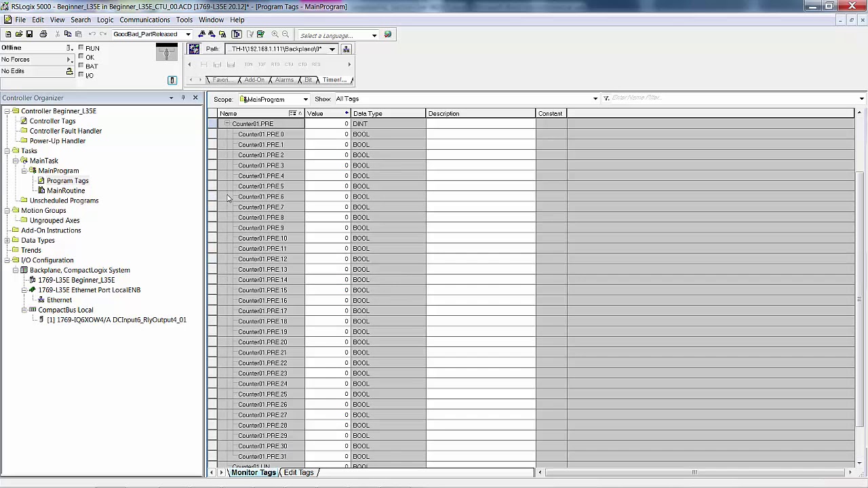The image size is (868, 488).
Task: Select the Counter01.PRE.6 tag row
Action: [x=261, y=197]
